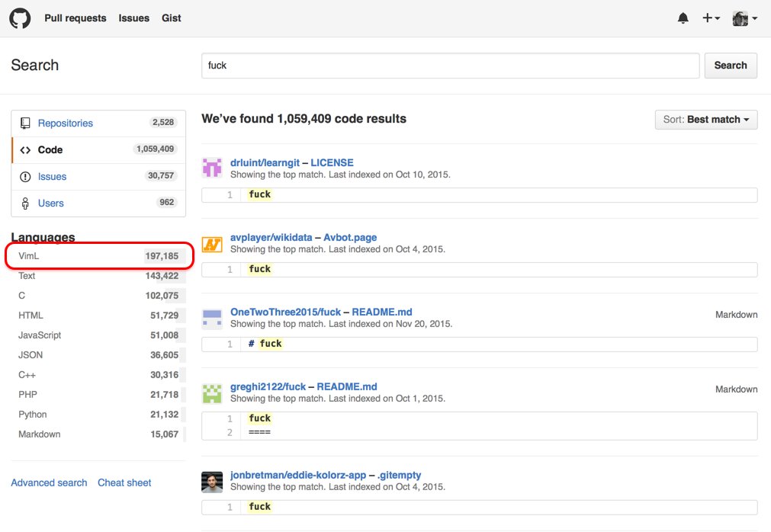Screen dimensions: 771x532
Task: Open greghi2122/fuck repository link
Action: (x=268, y=386)
